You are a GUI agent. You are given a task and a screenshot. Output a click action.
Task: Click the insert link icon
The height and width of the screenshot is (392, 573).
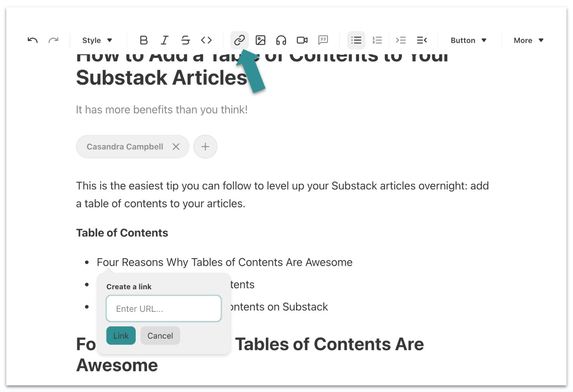pos(239,41)
